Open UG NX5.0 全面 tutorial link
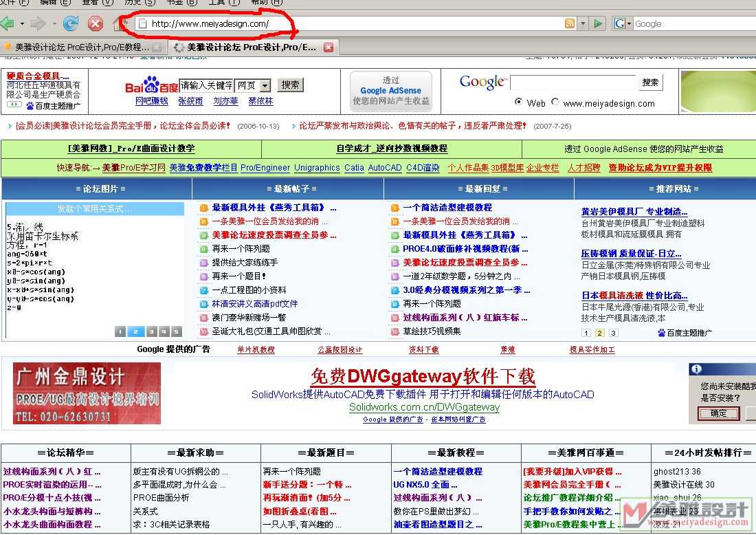This screenshot has width=756, height=535. coord(425,484)
